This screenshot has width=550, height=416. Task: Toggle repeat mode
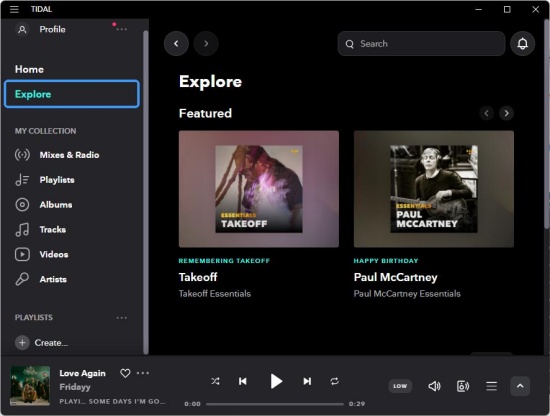[335, 381]
